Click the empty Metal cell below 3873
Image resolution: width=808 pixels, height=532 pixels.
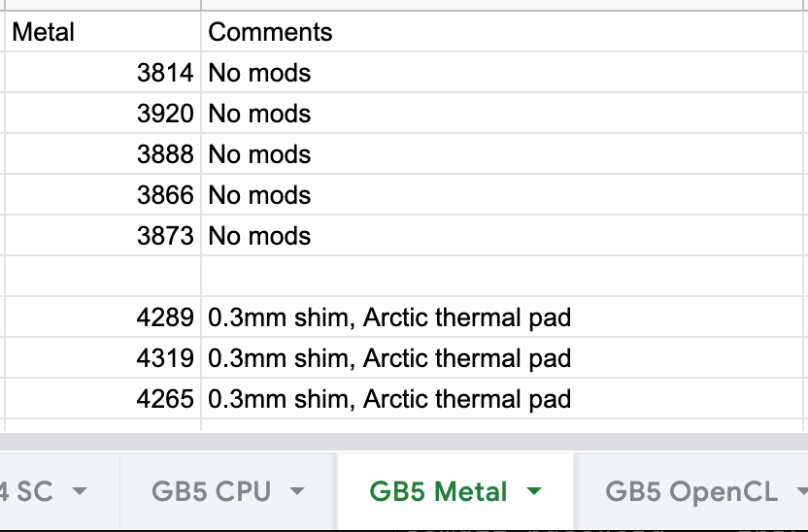tap(102, 277)
